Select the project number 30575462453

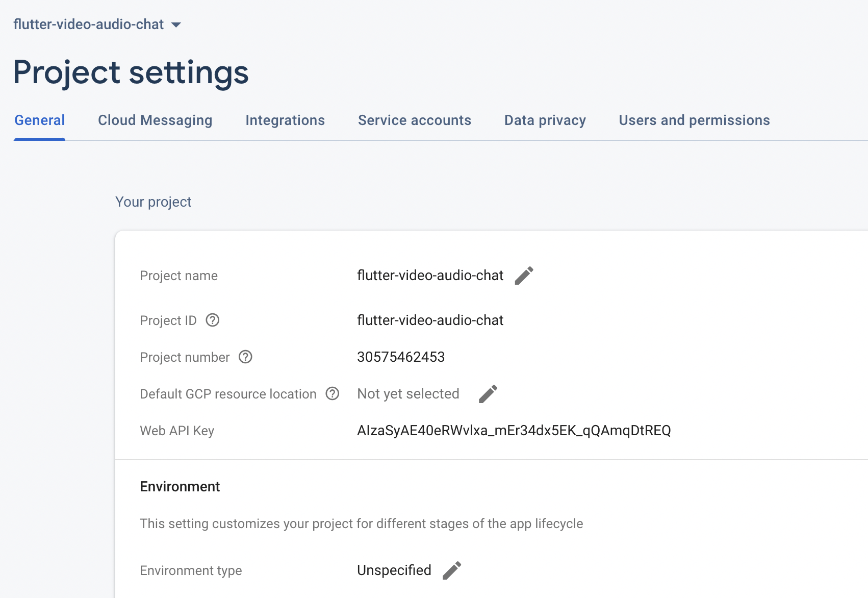(x=401, y=357)
